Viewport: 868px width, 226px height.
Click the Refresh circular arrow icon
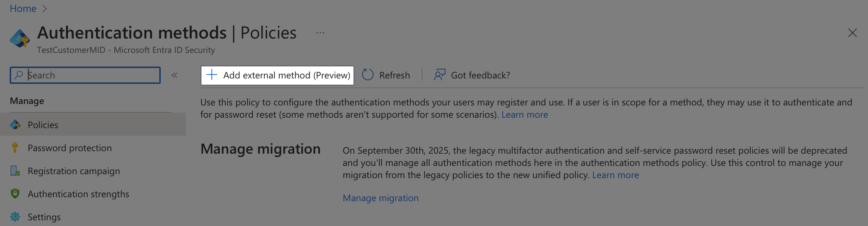[x=367, y=75]
